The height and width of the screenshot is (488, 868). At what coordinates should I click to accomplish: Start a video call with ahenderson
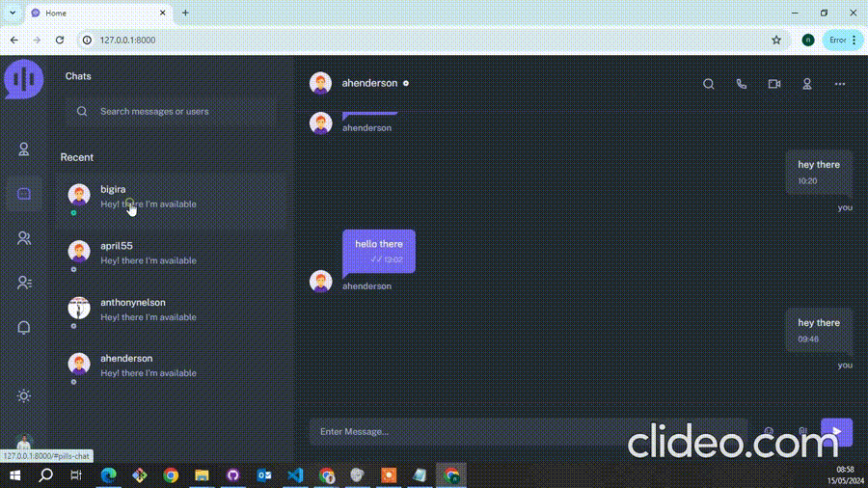click(773, 84)
